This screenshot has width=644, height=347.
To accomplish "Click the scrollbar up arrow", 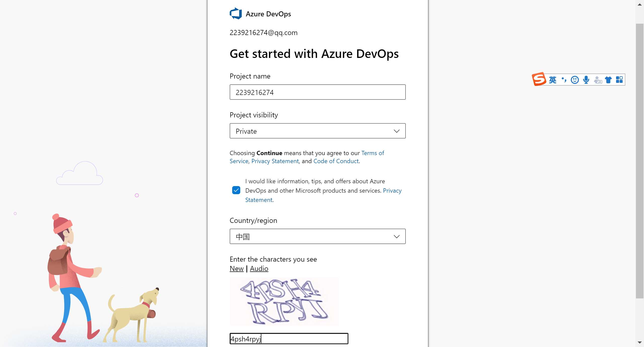I will pyautogui.click(x=640, y=4).
